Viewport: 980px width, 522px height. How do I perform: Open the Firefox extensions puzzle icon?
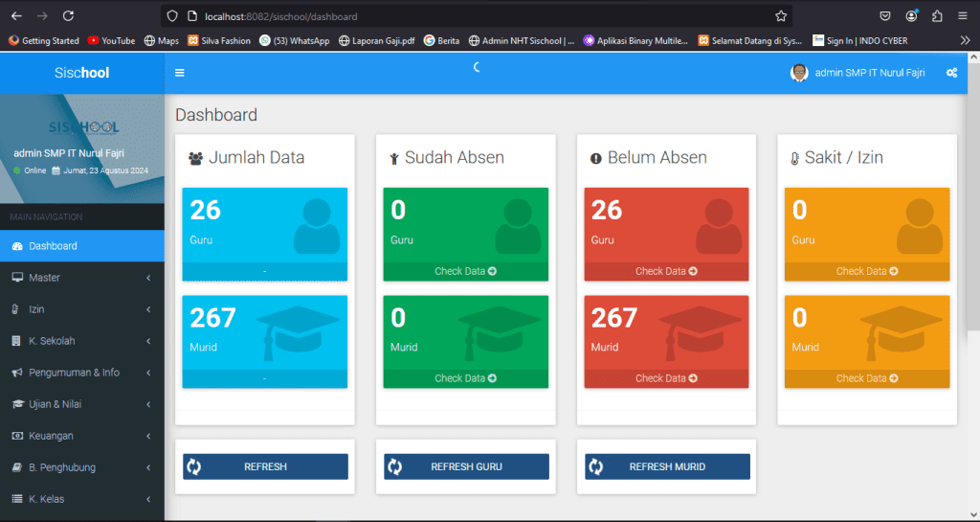937,15
